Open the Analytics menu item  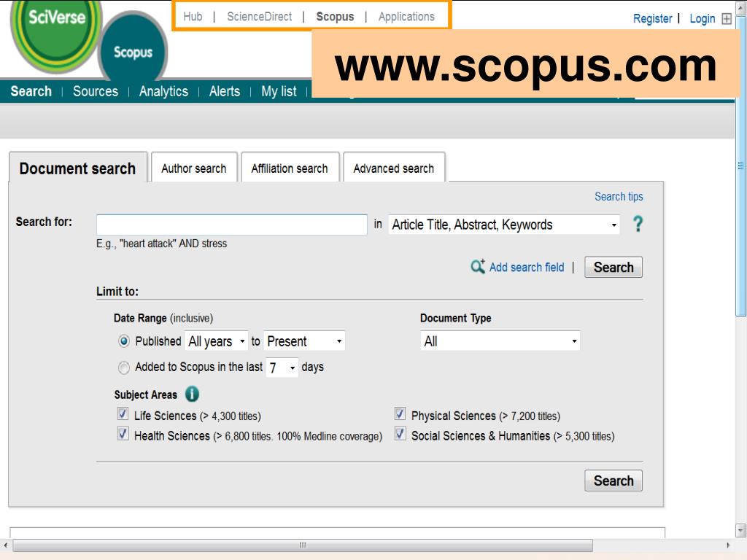pos(163,91)
